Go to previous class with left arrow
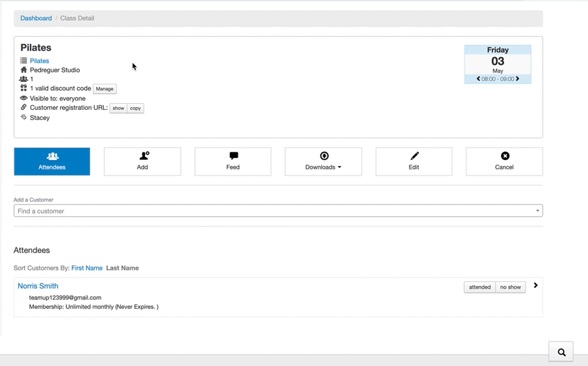This screenshot has width=588, height=366. click(x=478, y=79)
